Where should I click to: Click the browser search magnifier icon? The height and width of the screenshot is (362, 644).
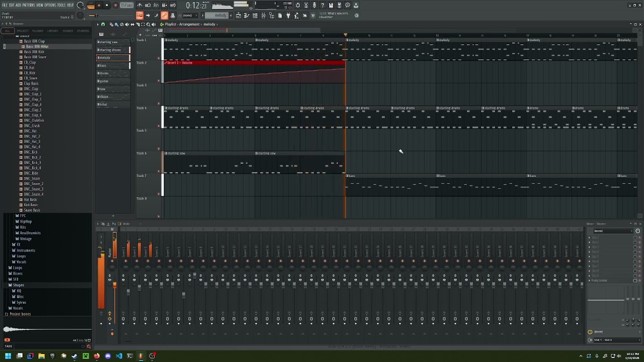tap(89, 346)
